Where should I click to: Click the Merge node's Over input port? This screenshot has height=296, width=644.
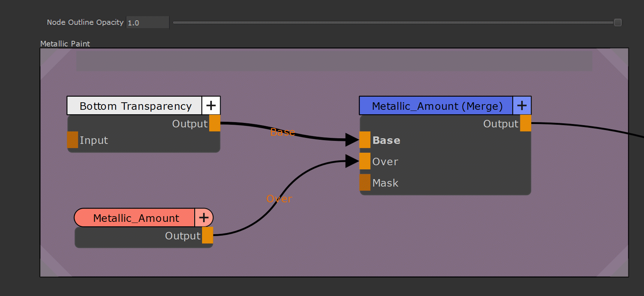click(x=365, y=161)
